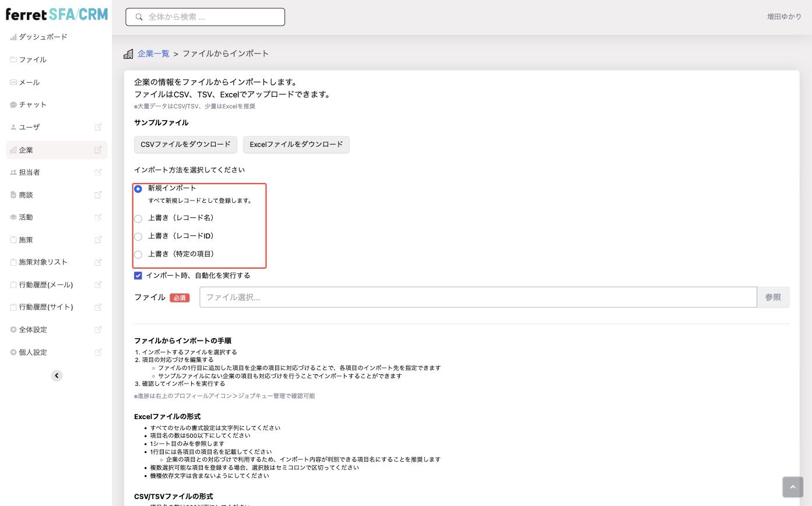The height and width of the screenshot is (506, 812).
Task: Download the Excel sample file
Action: point(296,145)
